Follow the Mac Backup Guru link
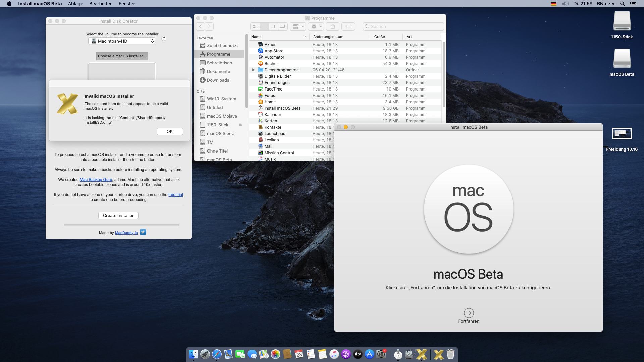This screenshot has height=362, width=644. pyautogui.click(x=96, y=180)
